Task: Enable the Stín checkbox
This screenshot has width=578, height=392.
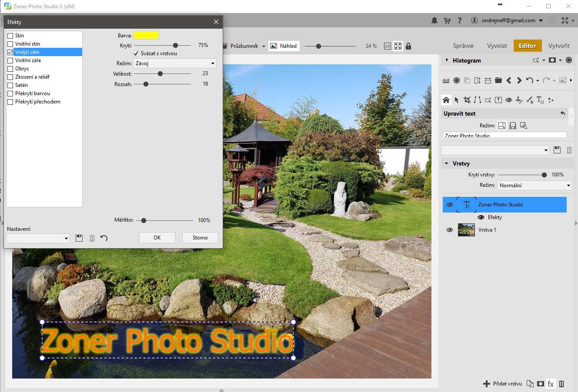Action: (10, 36)
